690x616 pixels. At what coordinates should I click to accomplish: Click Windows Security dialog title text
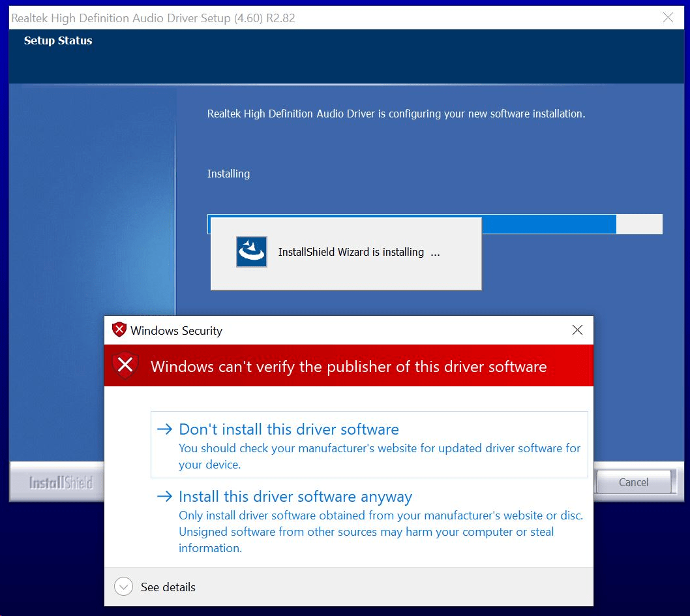click(177, 330)
